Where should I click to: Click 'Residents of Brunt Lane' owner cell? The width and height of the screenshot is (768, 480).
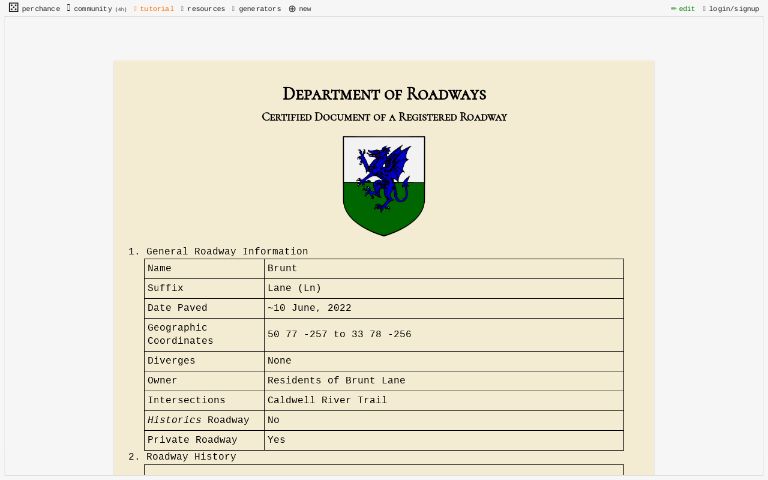tap(336, 380)
